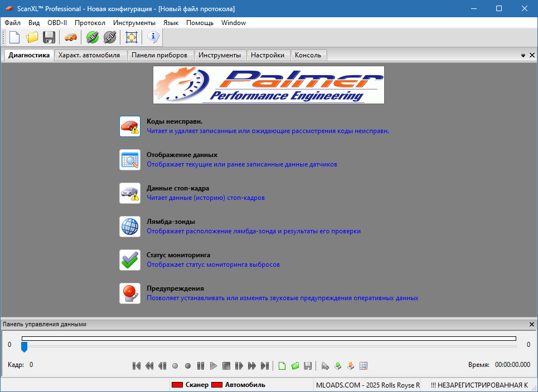
Task: Open the Отображение данных sensor display icon
Action: click(129, 159)
